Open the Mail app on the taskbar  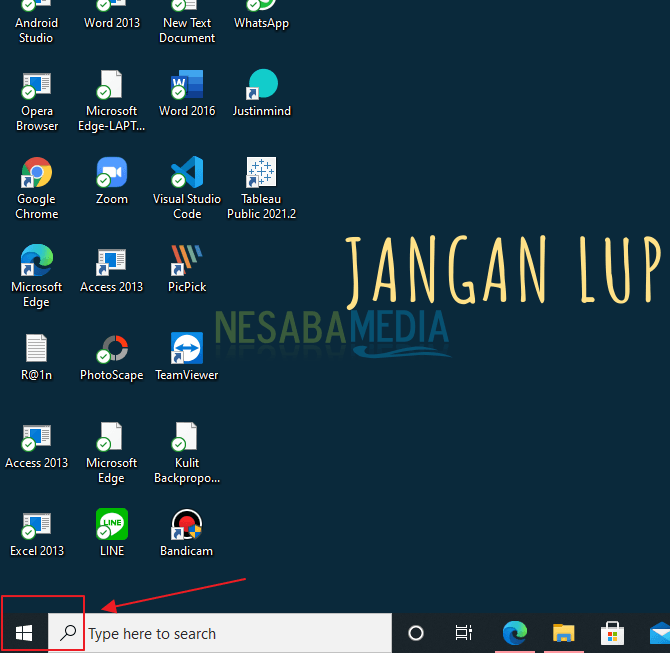pos(659,633)
